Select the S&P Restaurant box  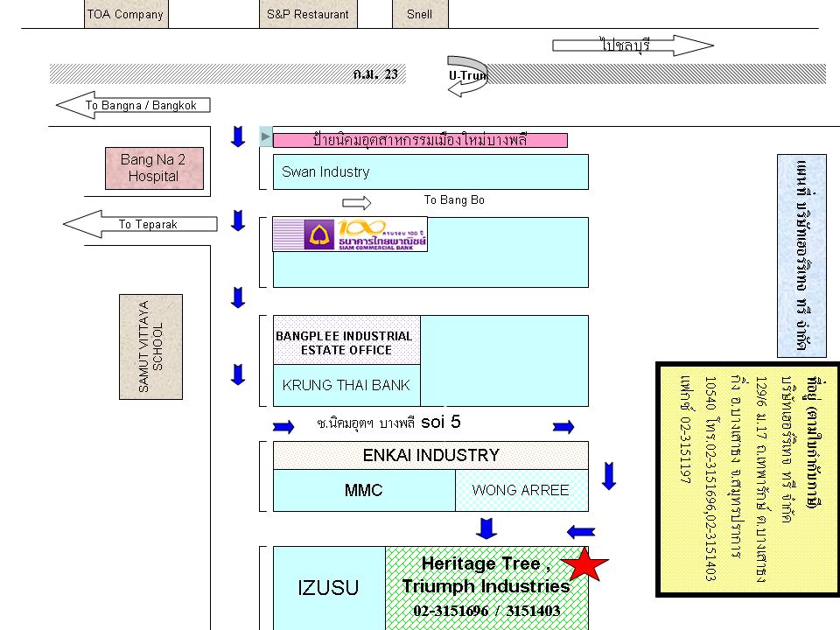click(308, 14)
